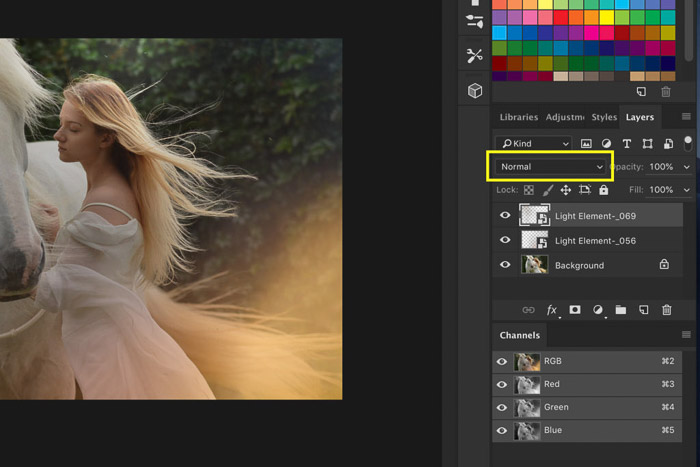Open the Adjustments sliders panel icon

pyautogui.click(x=475, y=21)
